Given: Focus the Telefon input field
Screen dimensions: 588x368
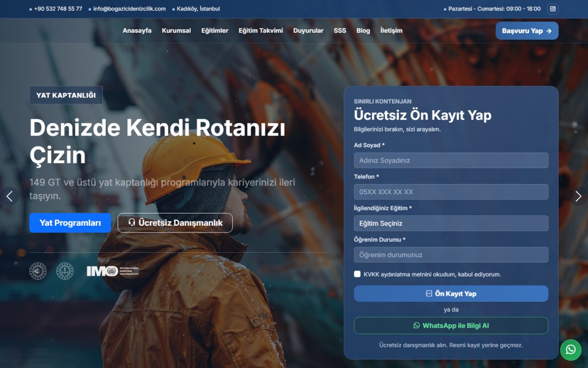Looking at the screenshot, I should pyautogui.click(x=451, y=192).
